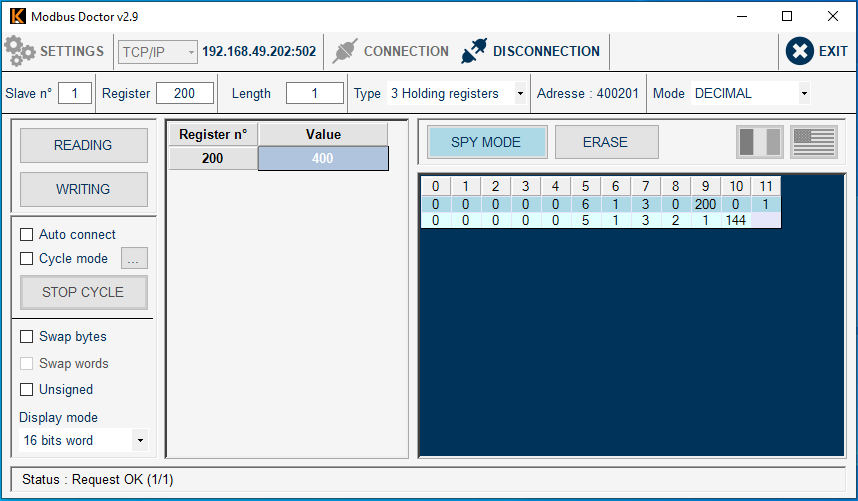
Task: Select the value cell showing 400
Action: click(322, 159)
